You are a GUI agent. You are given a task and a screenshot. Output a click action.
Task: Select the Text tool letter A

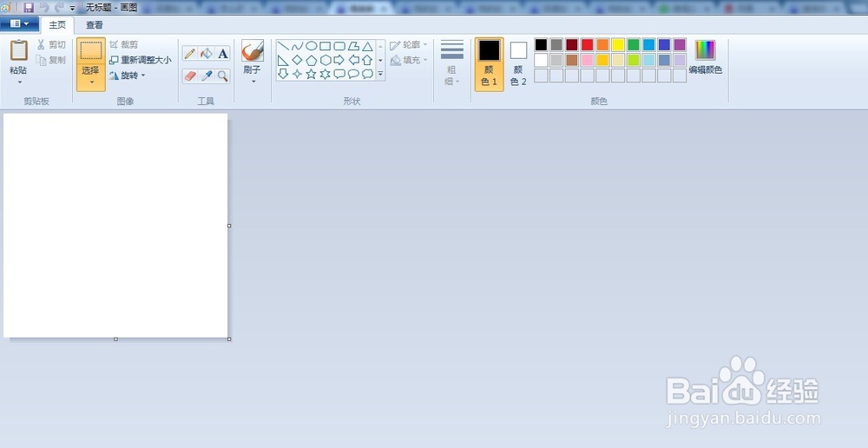223,53
